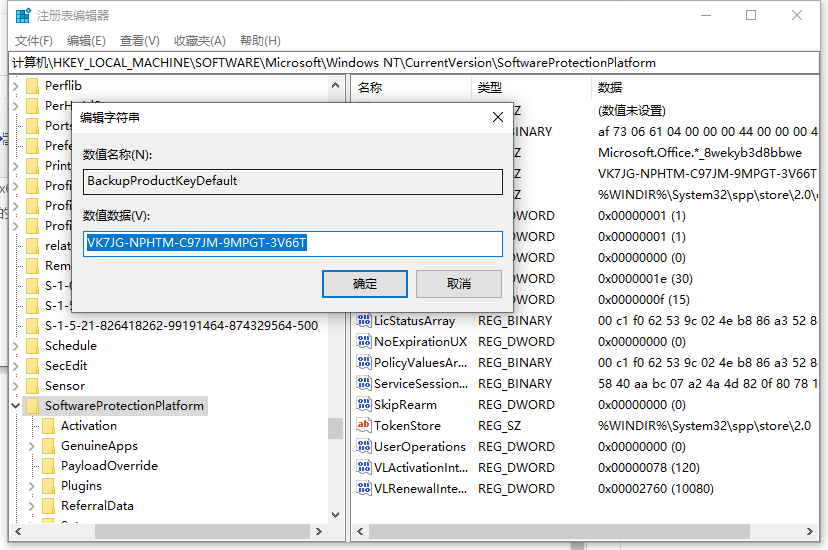Select the GenuineApps folder icon

47,446
